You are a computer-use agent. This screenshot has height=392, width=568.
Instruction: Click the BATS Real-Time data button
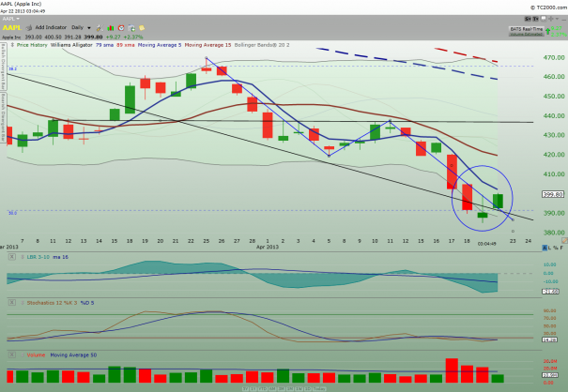(527, 31)
